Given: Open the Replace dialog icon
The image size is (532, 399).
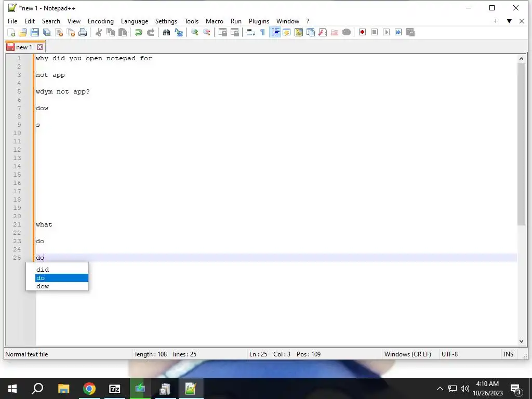Looking at the screenshot, I should tap(179, 32).
